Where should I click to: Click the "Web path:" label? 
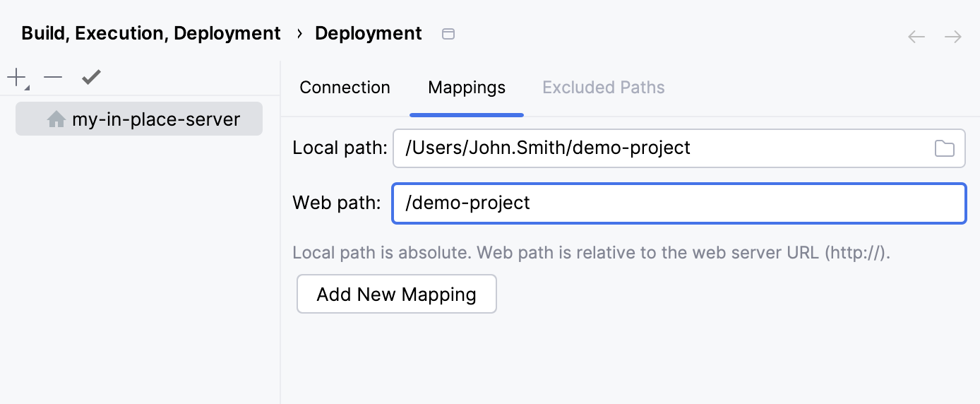click(336, 203)
